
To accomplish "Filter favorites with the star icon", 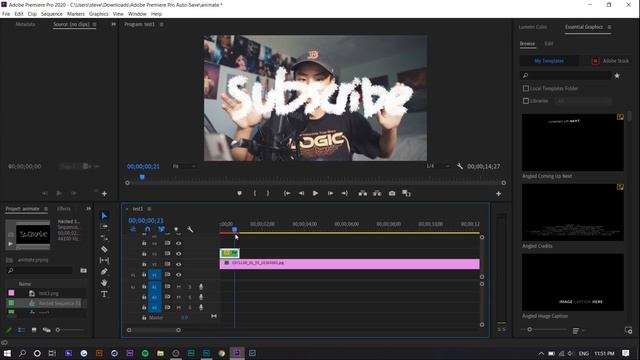I will (617, 76).
